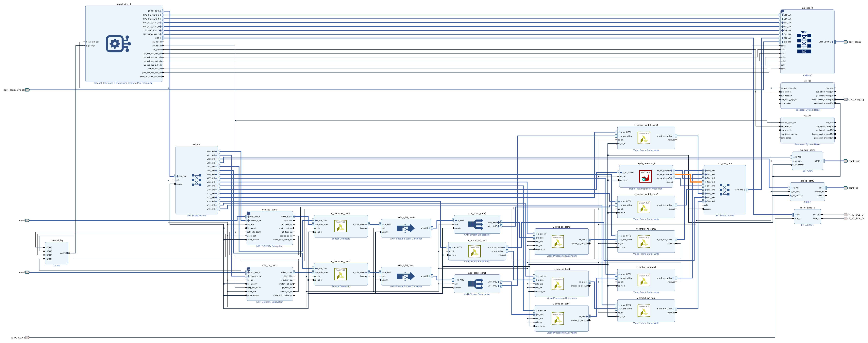Click the broadcaster icon in axis_bcast_cam0
Image resolution: width=868 pixels, height=343 pixels.
476,224
